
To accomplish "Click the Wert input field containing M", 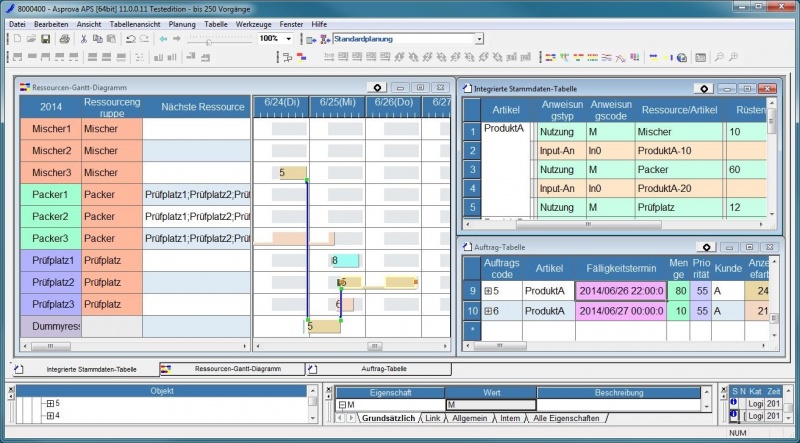I will point(490,404).
